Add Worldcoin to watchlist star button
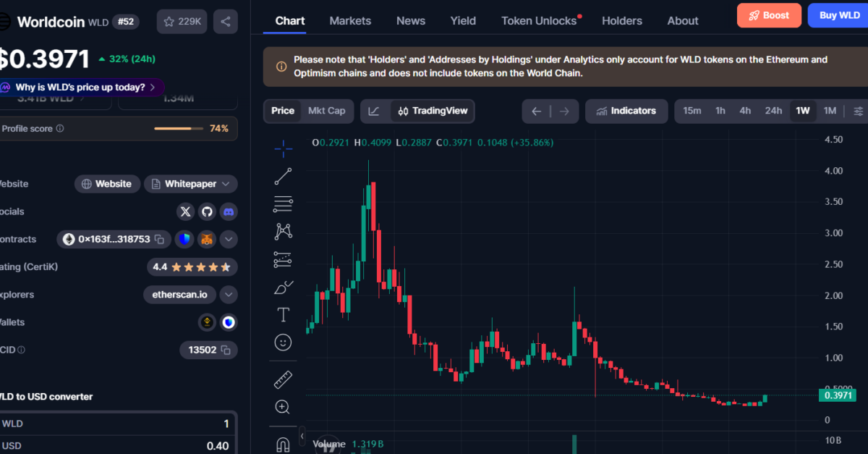This screenshot has height=454, width=868. 181,22
